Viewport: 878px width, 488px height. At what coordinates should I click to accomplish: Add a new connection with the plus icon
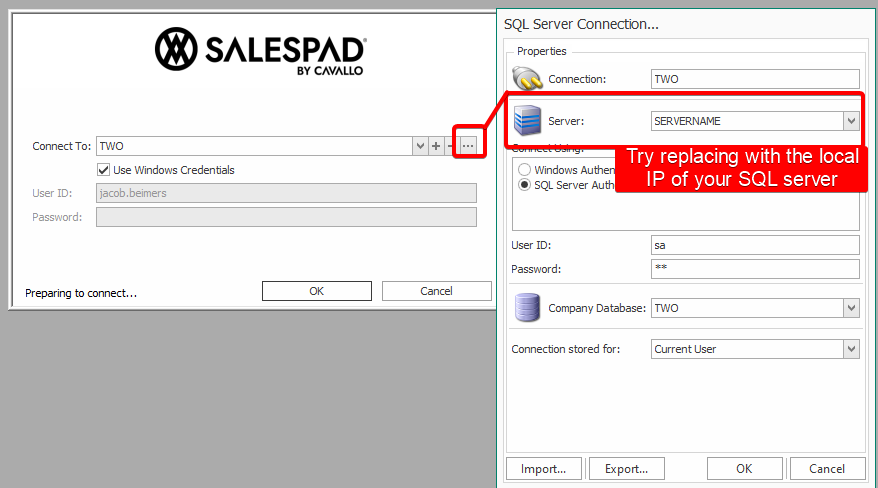pos(436,146)
